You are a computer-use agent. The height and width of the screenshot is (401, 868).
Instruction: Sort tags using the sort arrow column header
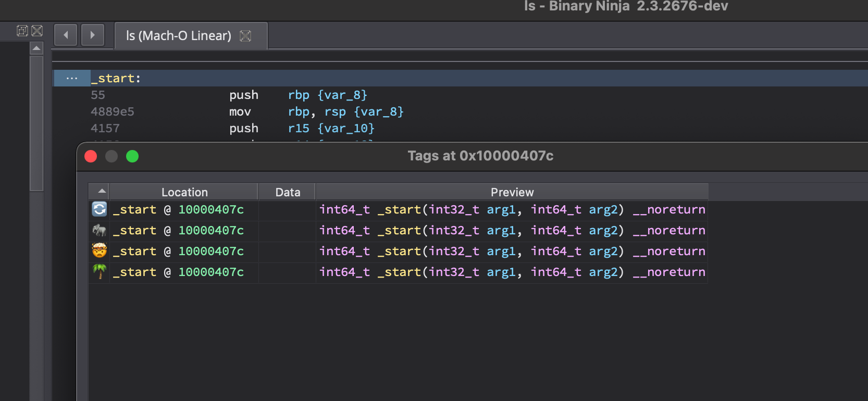(99, 192)
